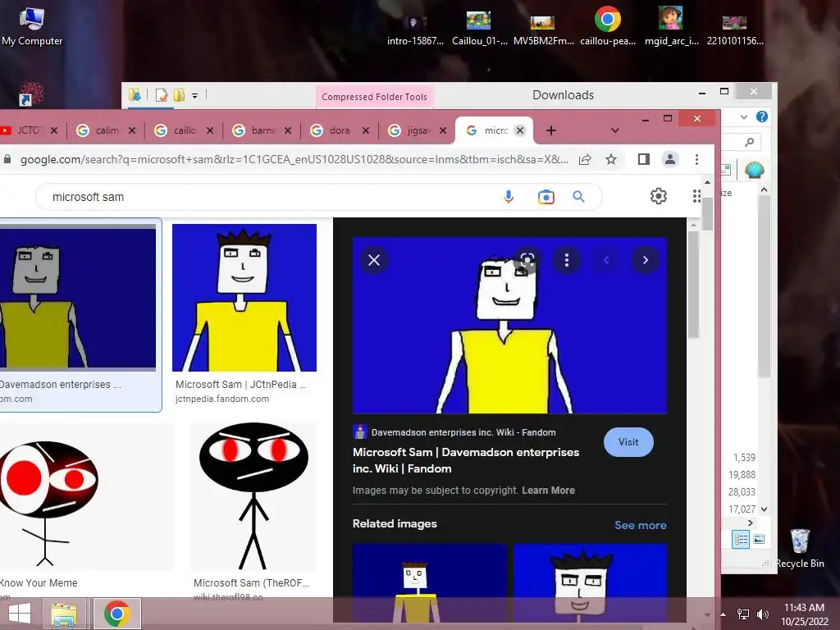
Task: Open preview image more options menu
Action: click(x=566, y=260)
